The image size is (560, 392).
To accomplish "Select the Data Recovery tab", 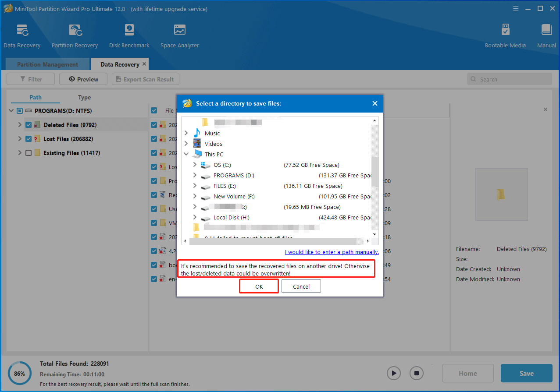I will [x=120, y=64].
